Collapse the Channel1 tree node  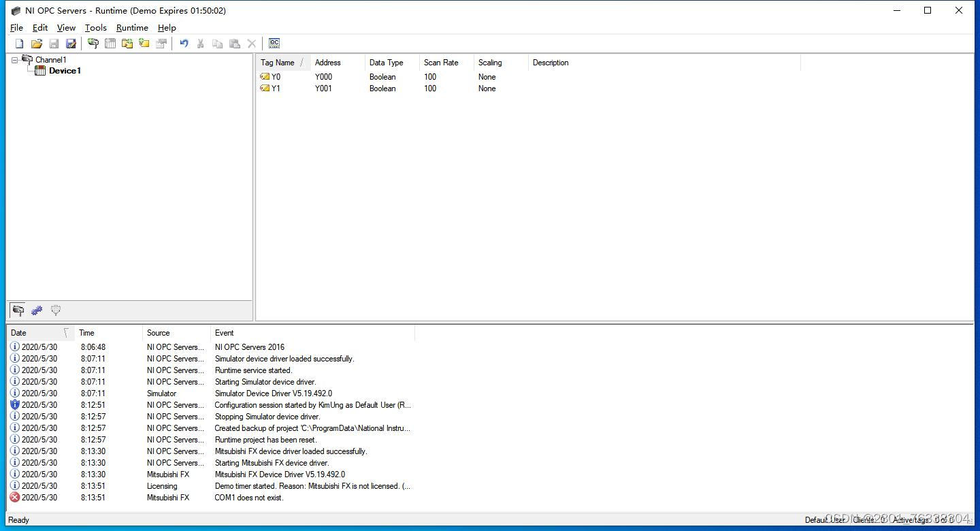tap(14, 59)
